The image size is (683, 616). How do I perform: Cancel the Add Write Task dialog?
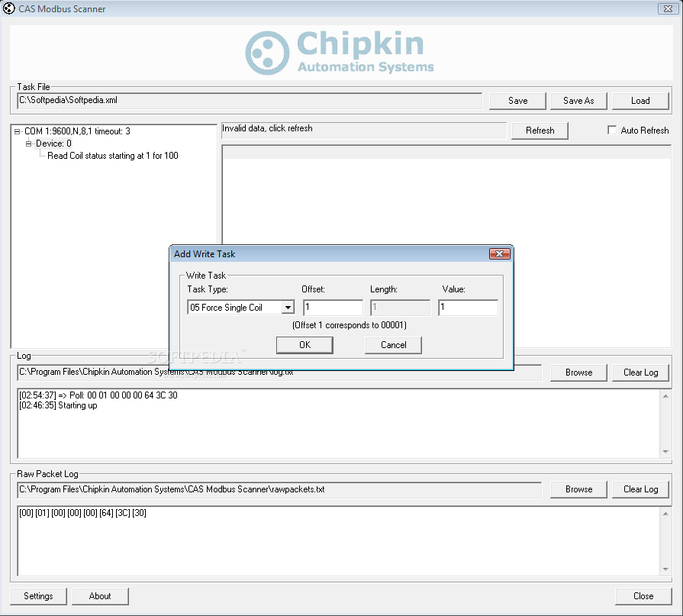point(393,345)
